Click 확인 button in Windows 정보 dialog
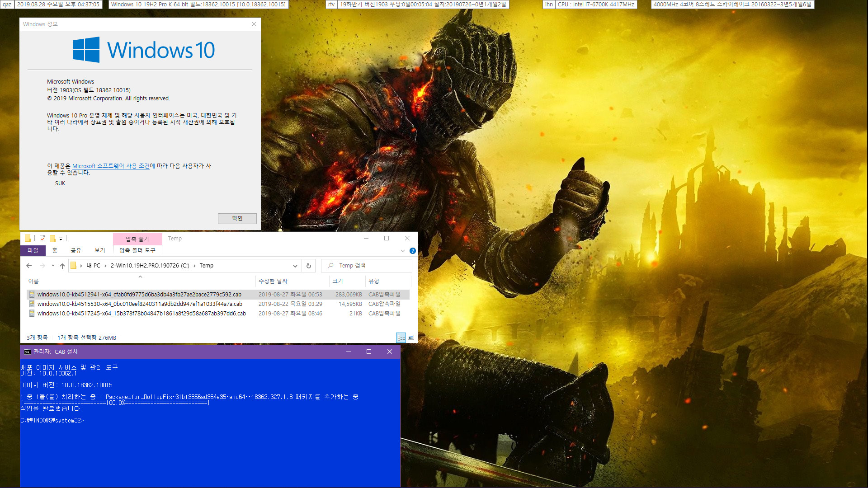The image size is (868, 488). 237,218
